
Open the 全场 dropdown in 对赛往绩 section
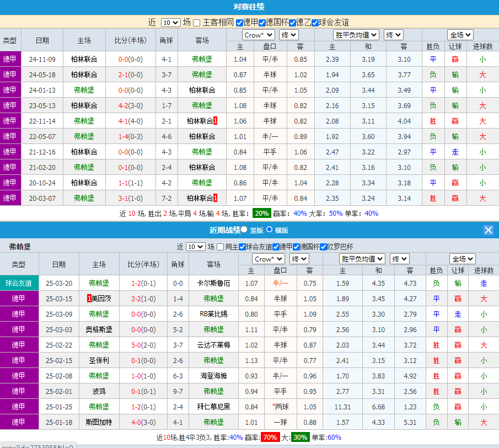pyautogui.click(x=460, y=35)
